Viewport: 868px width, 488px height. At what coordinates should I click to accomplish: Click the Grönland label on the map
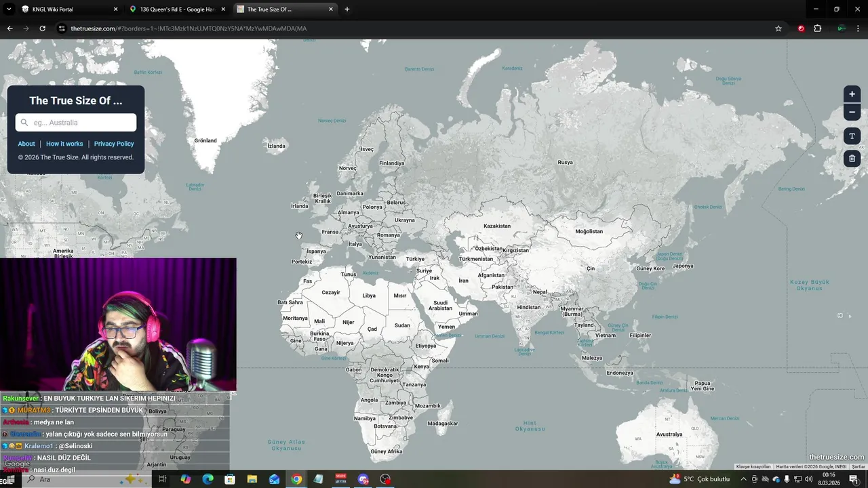pyautogui.click(x=205, y=141)
